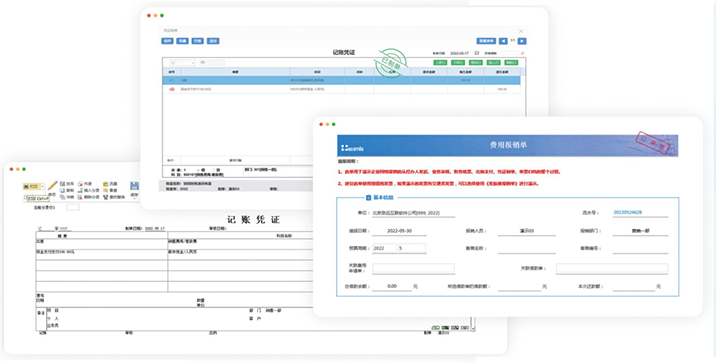This screenshot has height=363, width=716.
Task: Click the 报销人员 field showing 演示03
Action: 526,231
